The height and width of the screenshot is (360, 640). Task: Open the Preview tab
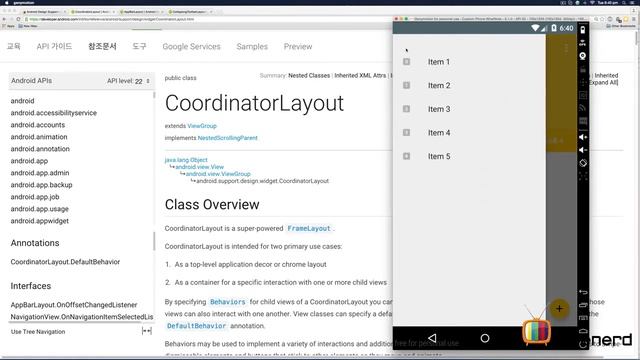(x=298, y=47)
